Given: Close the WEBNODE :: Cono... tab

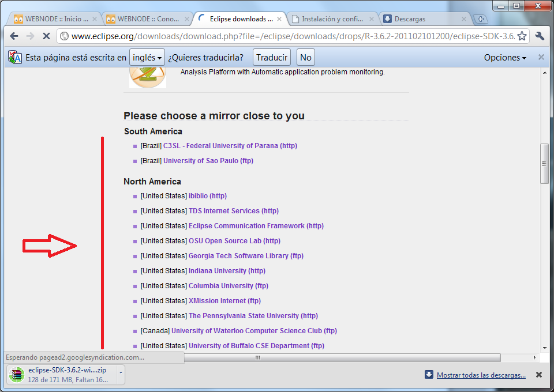Looking at the screenshot, I should click(x=187, y=19).
